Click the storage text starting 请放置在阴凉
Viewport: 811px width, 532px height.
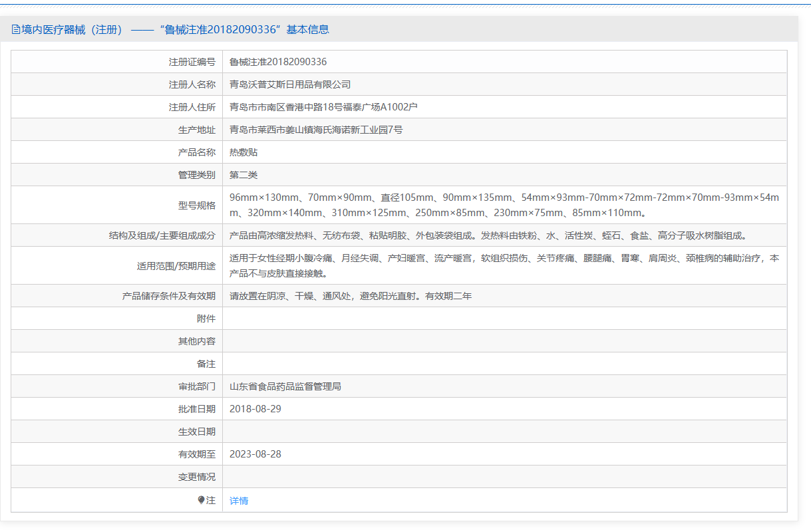[351, 296]
